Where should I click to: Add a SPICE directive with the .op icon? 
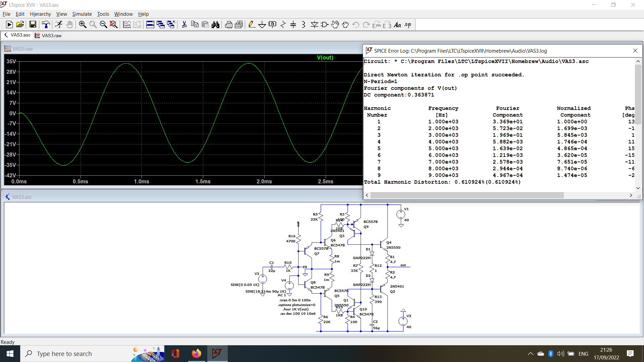coord(408,24)
